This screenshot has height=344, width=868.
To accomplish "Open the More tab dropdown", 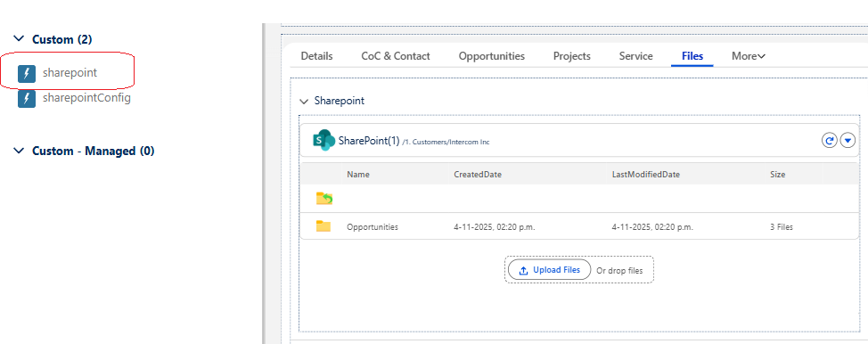I will coord(749,56).
